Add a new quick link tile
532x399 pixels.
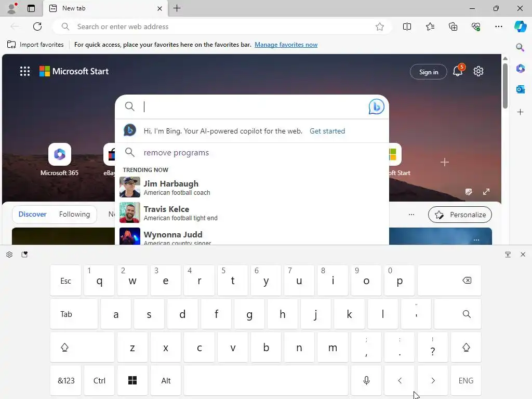[x=445, y=162]
